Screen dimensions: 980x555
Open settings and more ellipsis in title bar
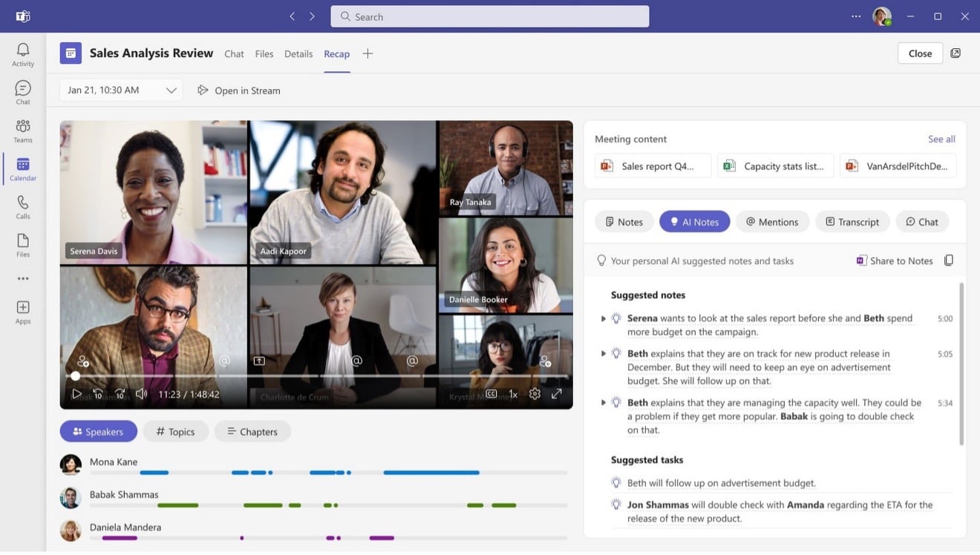(x=856, y=16)
